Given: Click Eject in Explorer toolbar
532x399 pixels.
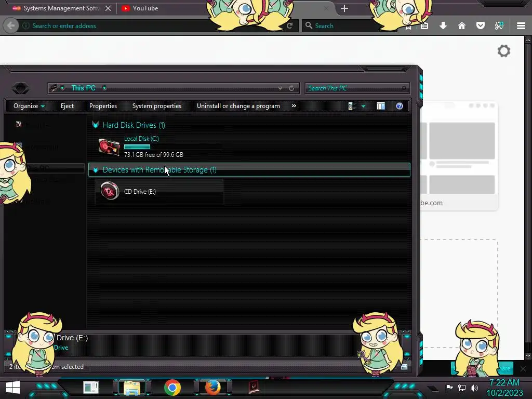Looking at the screenshot, I should point(67,106).
